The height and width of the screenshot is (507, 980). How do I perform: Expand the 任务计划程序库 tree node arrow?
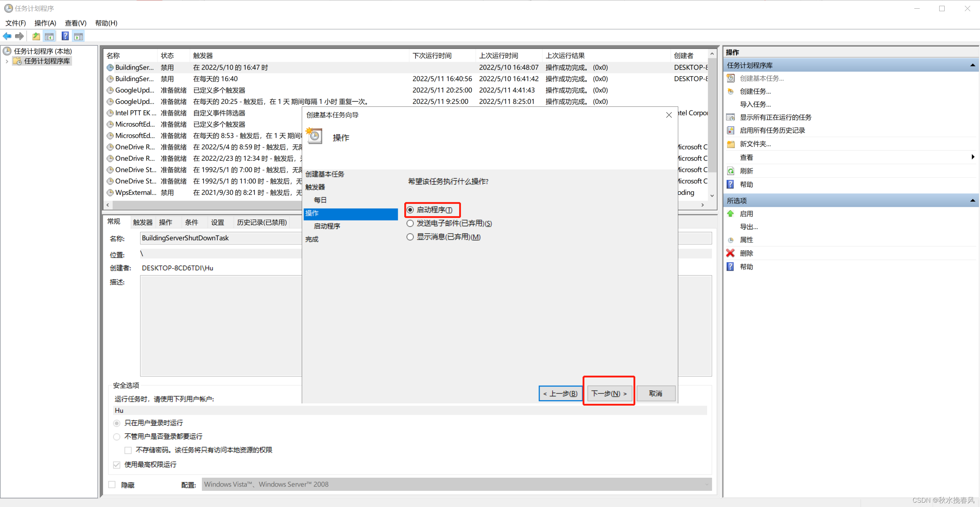pos(7,61)
